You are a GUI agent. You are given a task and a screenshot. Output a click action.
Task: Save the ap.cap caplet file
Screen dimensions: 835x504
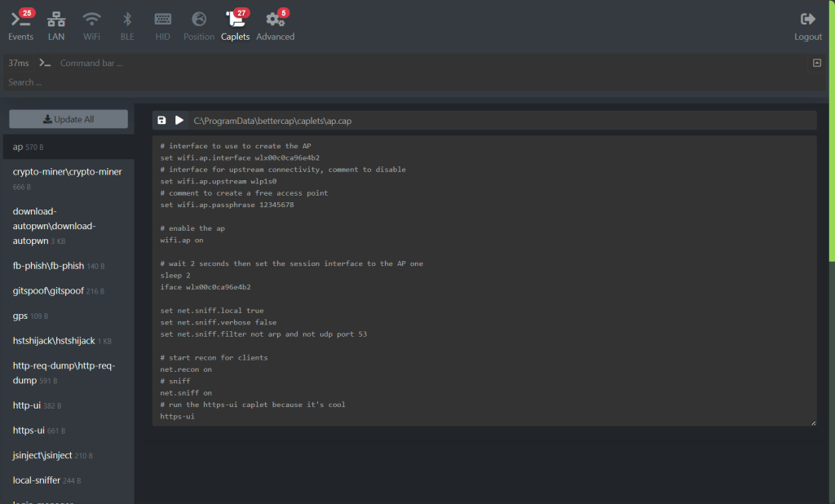[161, 121]
